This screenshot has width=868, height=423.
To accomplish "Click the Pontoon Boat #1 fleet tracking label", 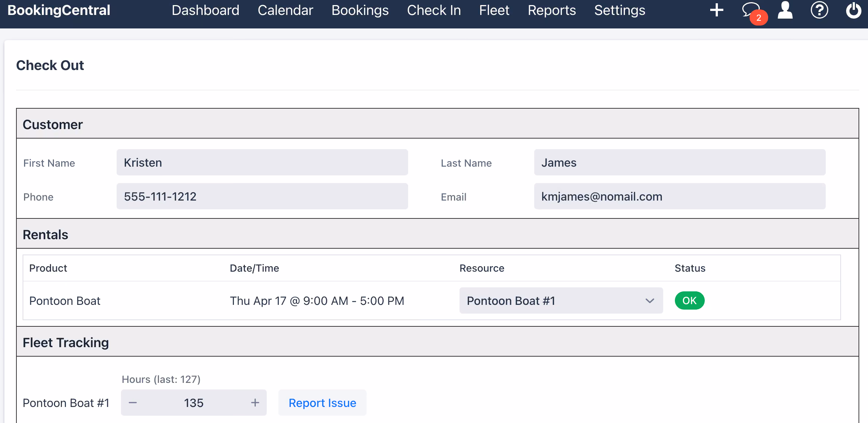I will 66,403.
